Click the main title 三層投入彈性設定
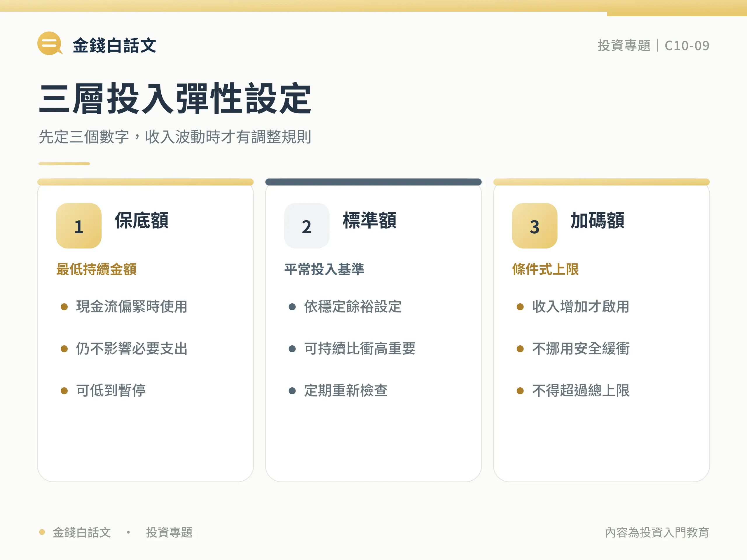Image resolution: width=747 pixels, height=560 pixels. 175,99
